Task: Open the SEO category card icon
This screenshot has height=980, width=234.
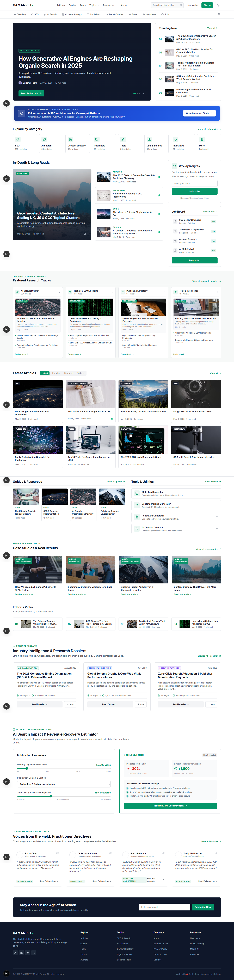Action: pyautogui.click(x=18, y=140)
